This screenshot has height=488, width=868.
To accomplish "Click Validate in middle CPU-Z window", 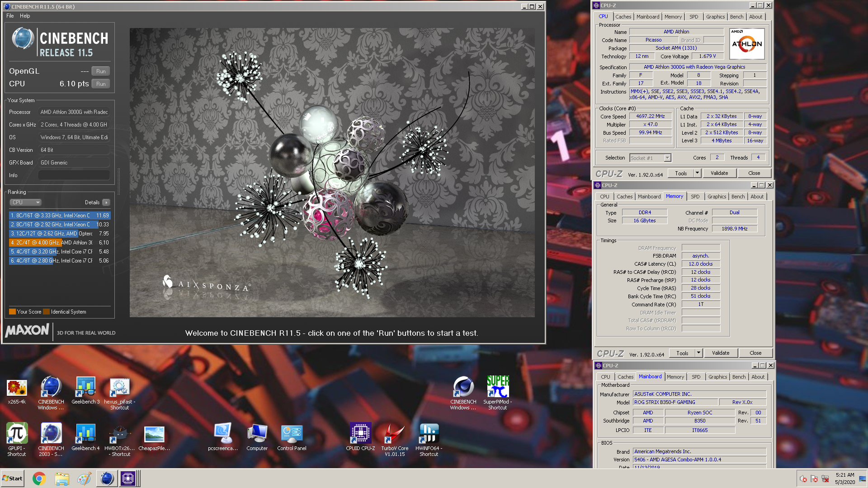I will point(721,353).
